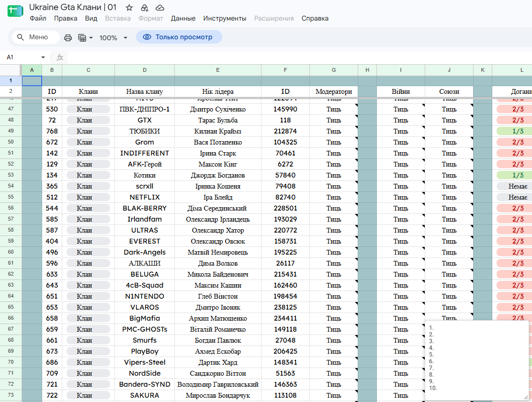
Task: Click the Только просмотр button
Action: (179, 37)
